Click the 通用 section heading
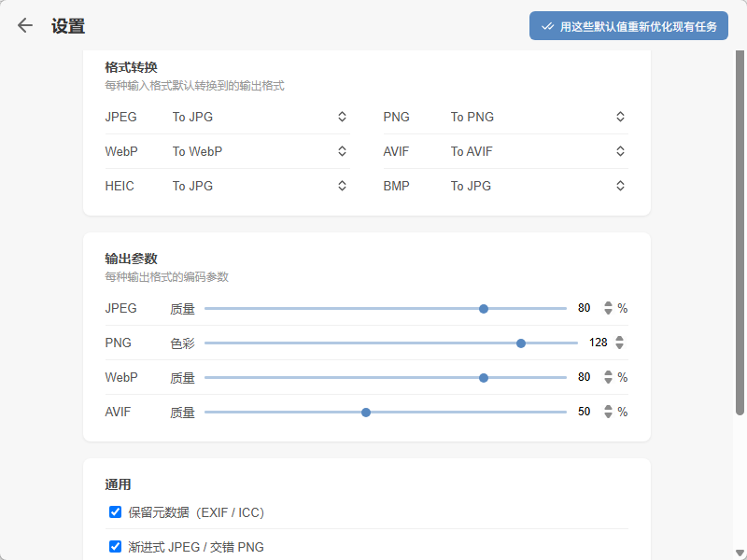This screenshot has height=560, width=747. click(118, 484)
